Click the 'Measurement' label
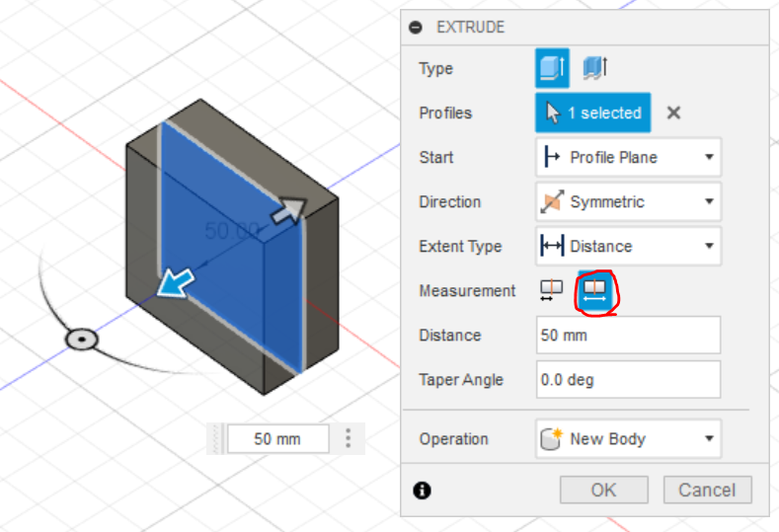The image size is (779, 532). (x=468, y=290)
